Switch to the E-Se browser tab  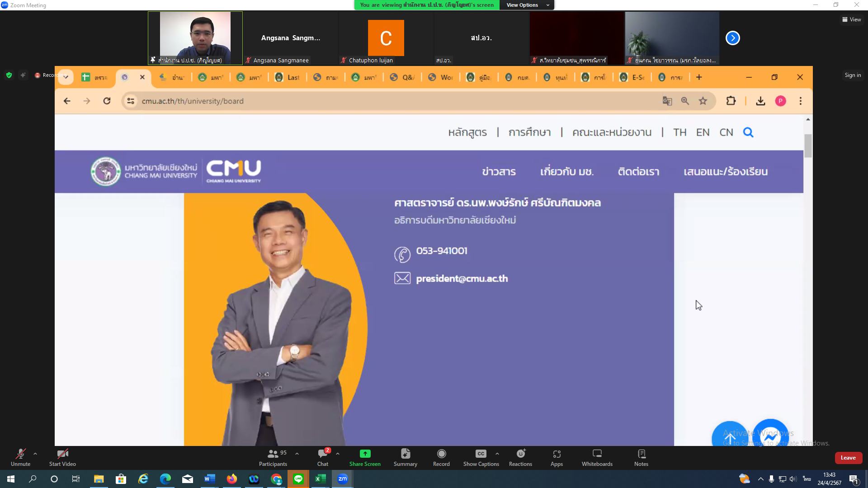tap(632, 77)
